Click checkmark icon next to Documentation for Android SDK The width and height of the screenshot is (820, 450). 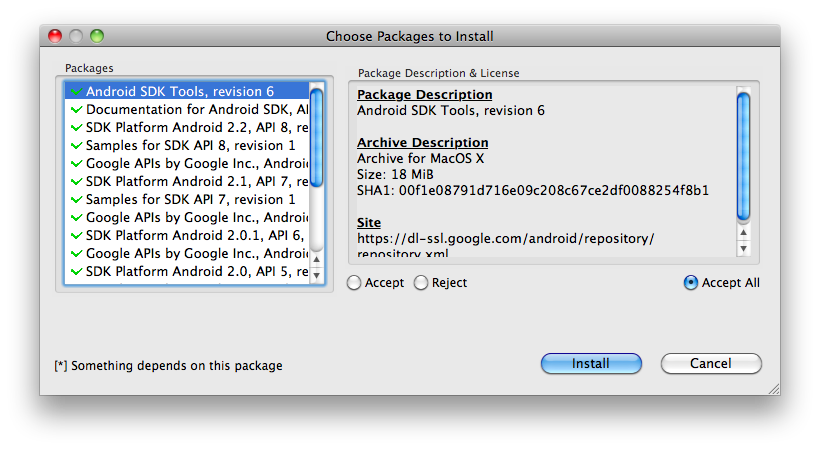click(76, 109)
